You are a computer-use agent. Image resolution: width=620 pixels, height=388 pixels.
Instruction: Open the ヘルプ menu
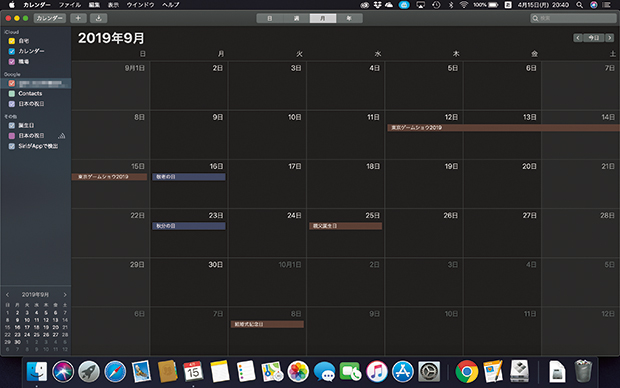(x=170, y=5)
